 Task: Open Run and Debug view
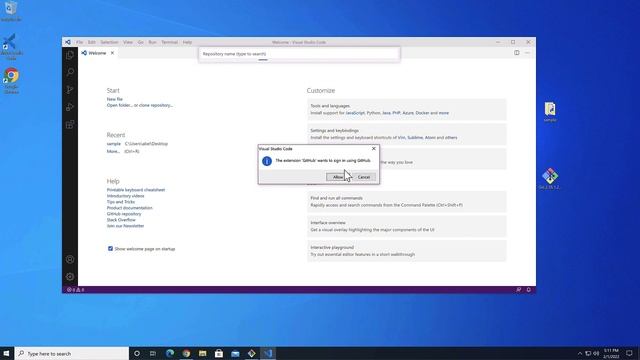pos(70,107)
